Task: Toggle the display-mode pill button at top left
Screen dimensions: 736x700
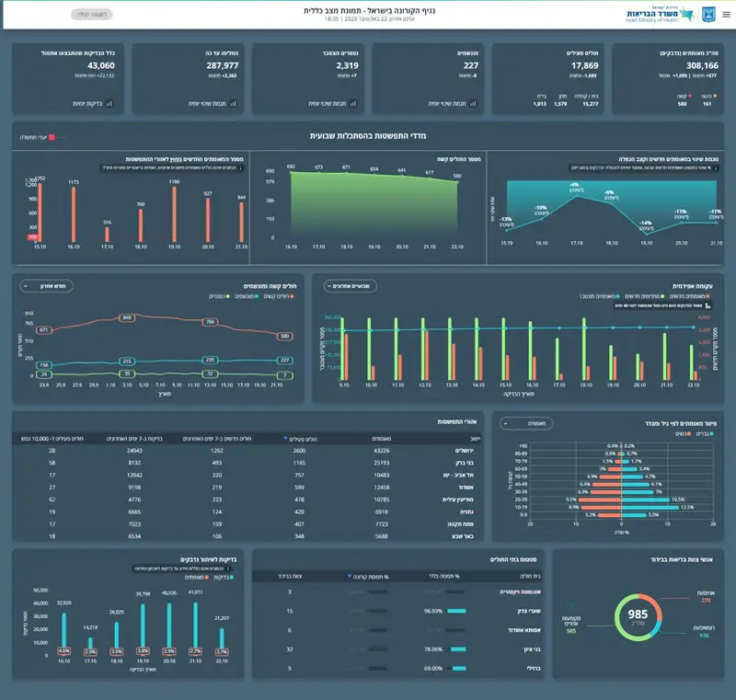Action: point(92,15)
